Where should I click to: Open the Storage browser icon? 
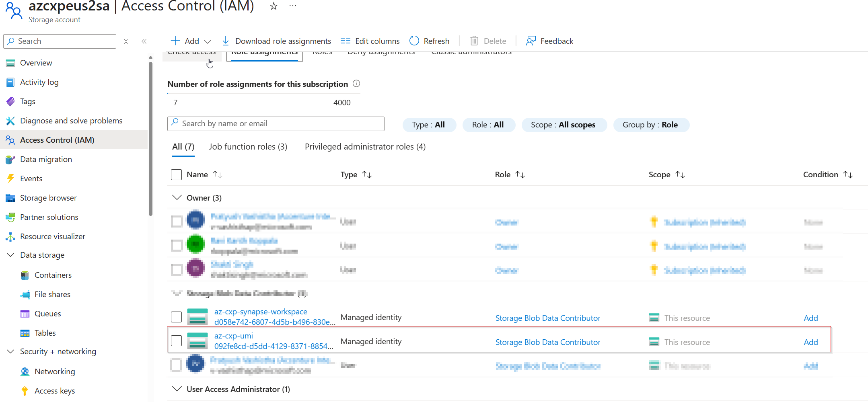click(10, 198)
